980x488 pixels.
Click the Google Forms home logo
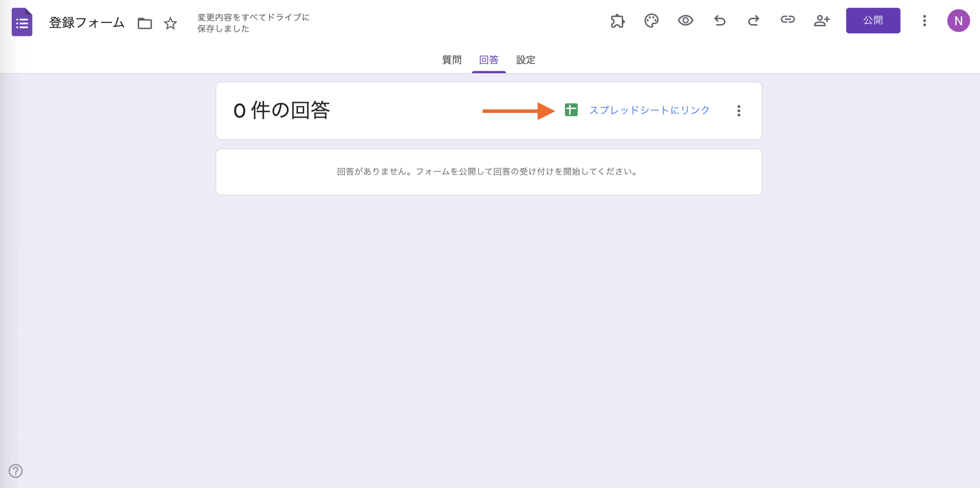click(22, 22)
